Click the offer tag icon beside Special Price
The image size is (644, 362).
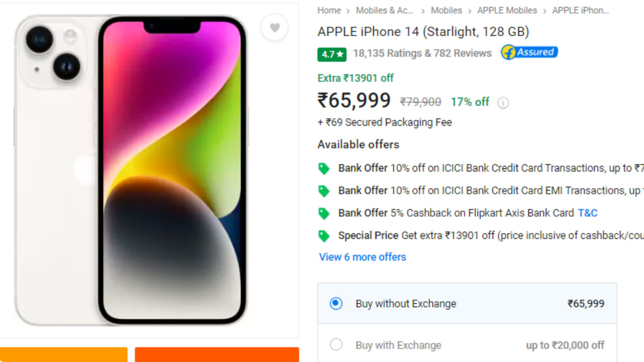coord(324,235)
